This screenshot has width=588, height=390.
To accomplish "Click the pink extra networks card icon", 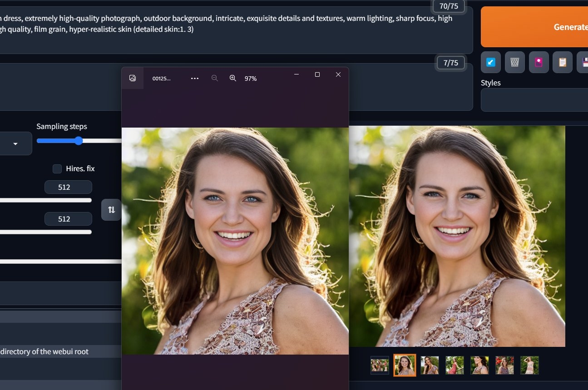I will click(539, 62).
